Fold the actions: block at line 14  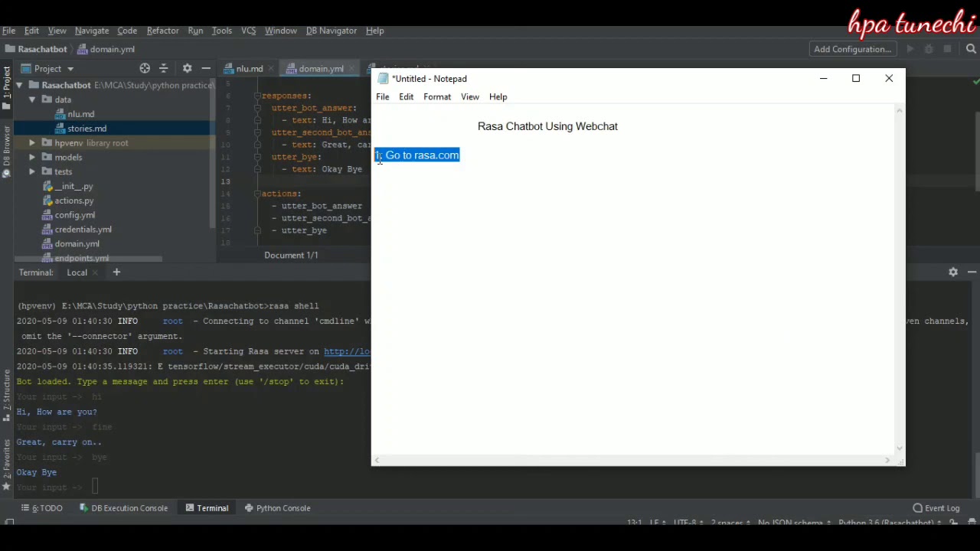258,194
